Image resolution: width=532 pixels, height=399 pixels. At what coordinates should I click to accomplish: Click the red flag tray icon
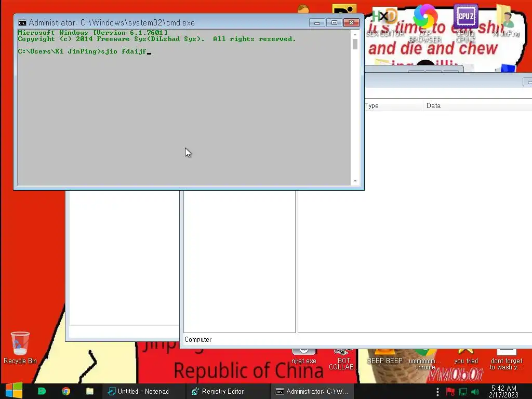pos(450,392)
